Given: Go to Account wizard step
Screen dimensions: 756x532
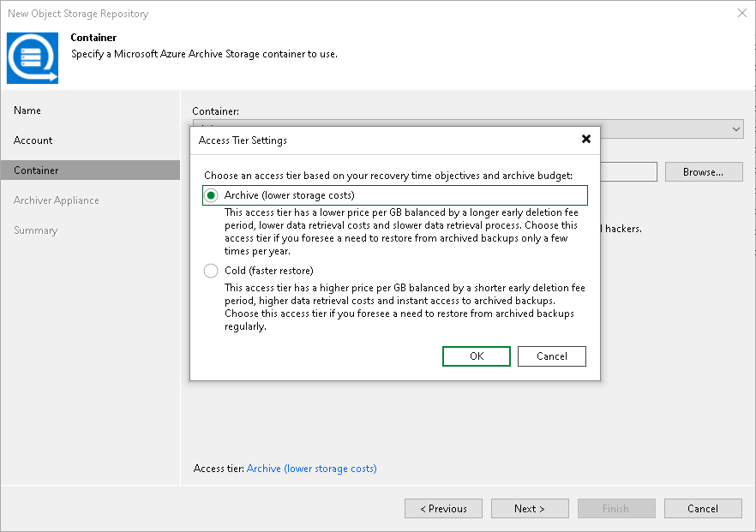Looking at the screenshot, I should [33, 140].
